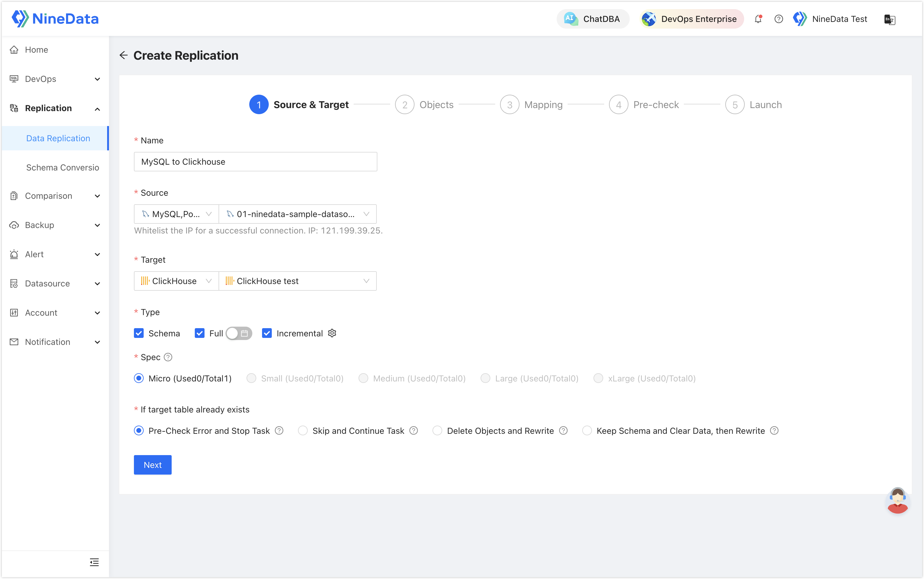Click the Home house icon
Screen dimensions: 924x579
tap(14, 50)
